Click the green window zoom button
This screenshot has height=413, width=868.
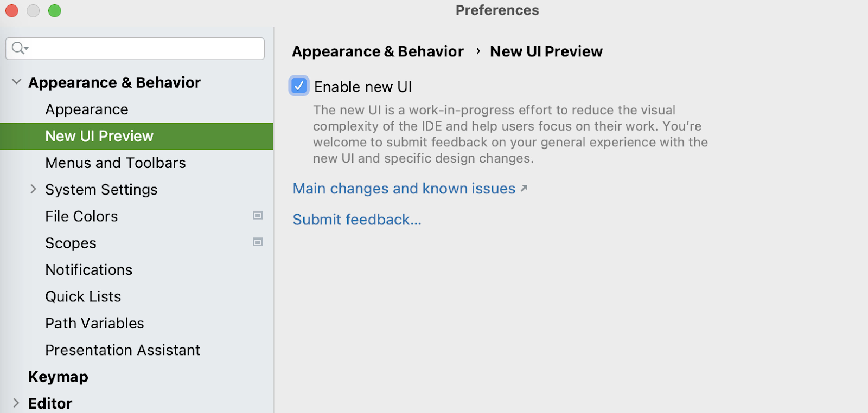coord(55,11)
